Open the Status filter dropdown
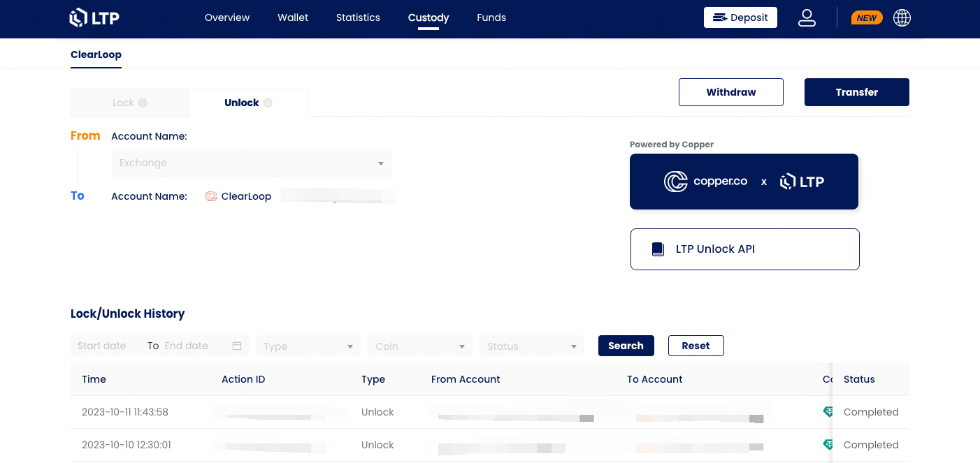Image resolution: width=980 pixels, height=463 pixels. point(532,346)
